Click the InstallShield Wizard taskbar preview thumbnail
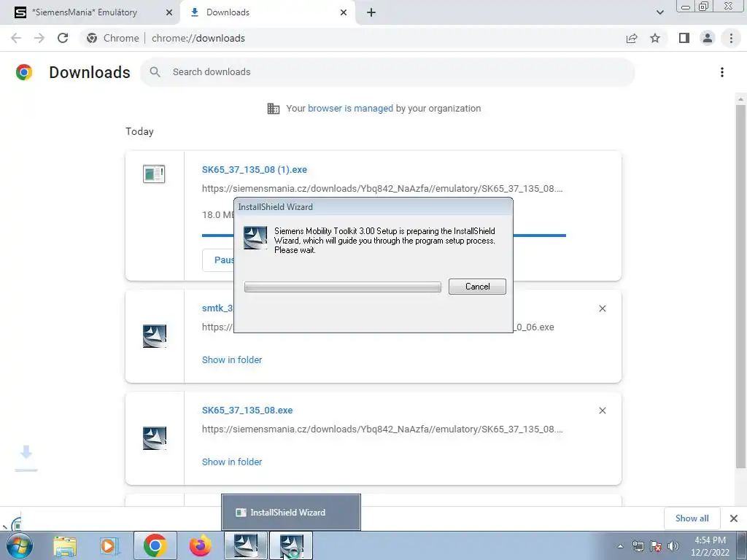The height and width of the screenshot is (560, 747). [290, 513]
